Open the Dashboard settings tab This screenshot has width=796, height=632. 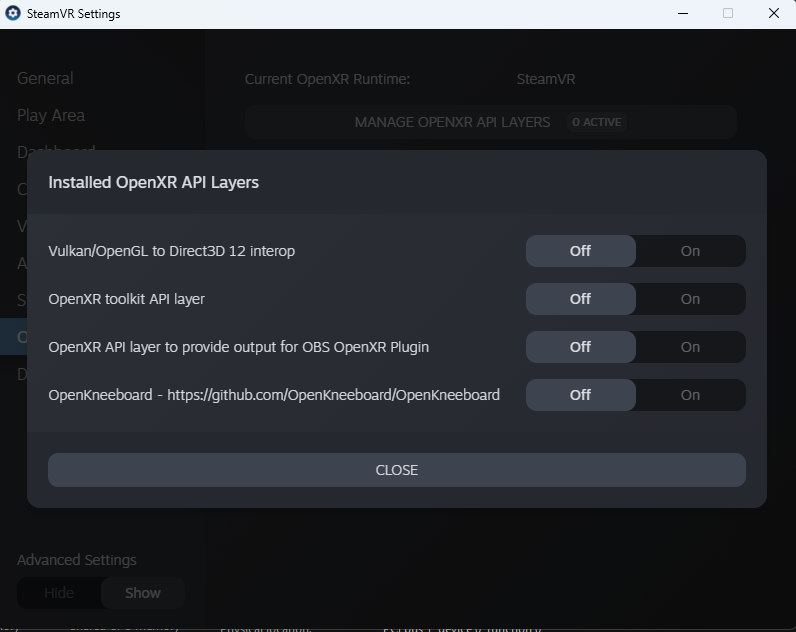[x=56, y=150]
